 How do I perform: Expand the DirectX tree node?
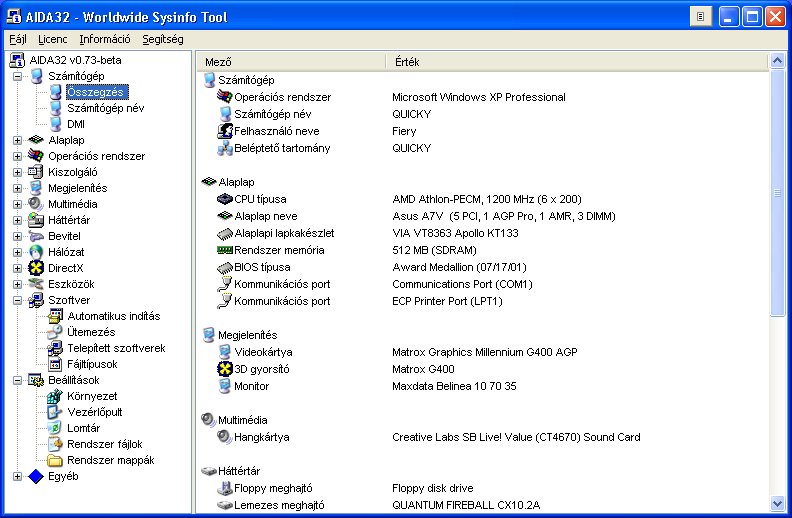pos(18,268)
